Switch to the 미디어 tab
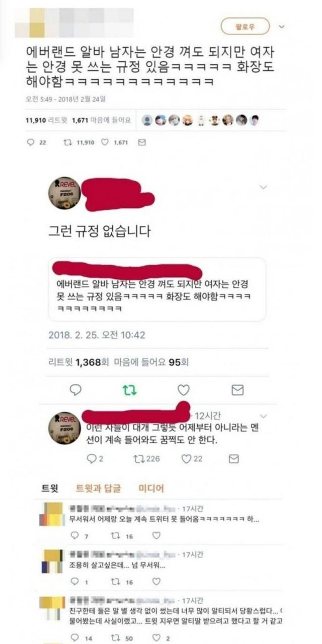Viewport: 322px width, 644px height. coord(151,488)
